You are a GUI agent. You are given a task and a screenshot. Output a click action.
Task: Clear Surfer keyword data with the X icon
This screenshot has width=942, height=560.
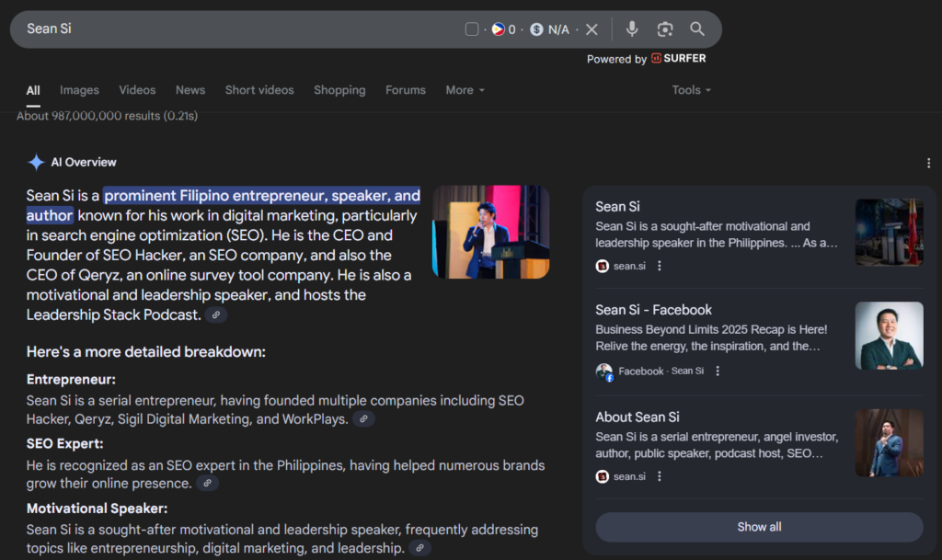(592, 29)
